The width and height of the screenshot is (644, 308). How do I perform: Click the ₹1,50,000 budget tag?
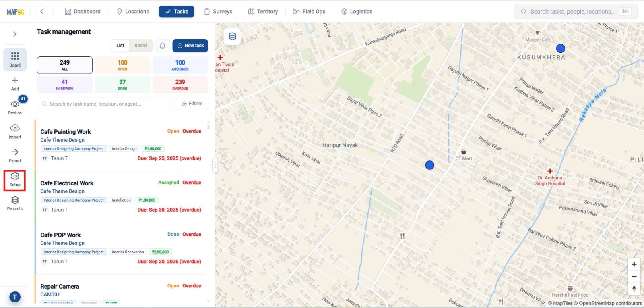(153, 149)
